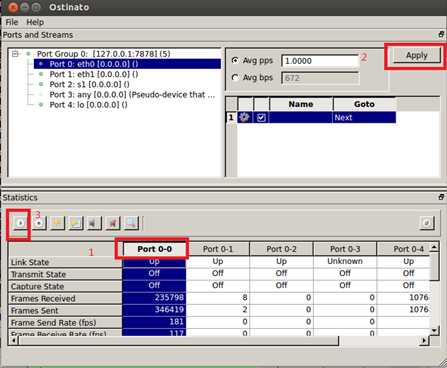
Task: Select the Port 0-3 column header
Action: (x=345, y=249)
